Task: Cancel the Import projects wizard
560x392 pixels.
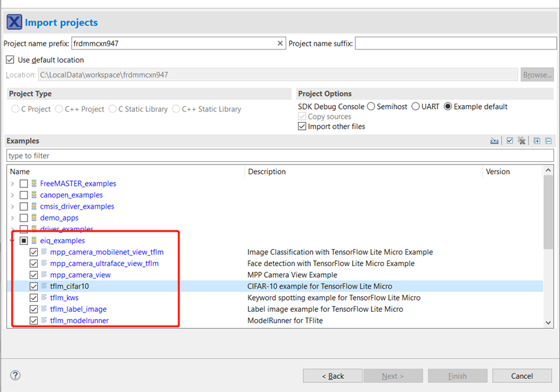Action: [522, 376]
